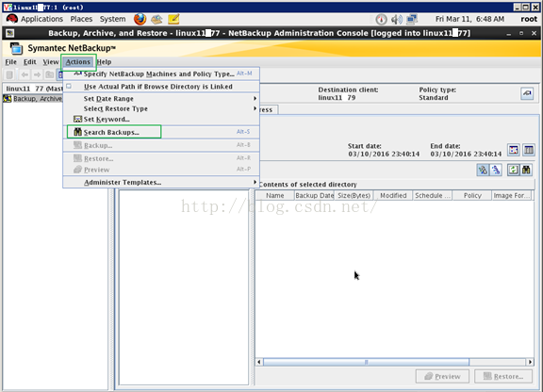Click the back arrow toolbar icon
Image resolution: width=543 pixels, height=392 pixels.
coord(25,74)
